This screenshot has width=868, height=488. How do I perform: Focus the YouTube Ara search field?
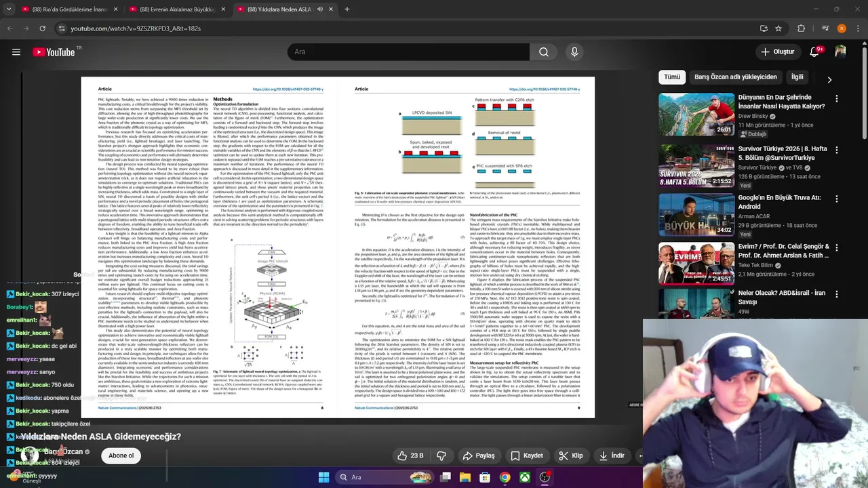tap(408, 52)
